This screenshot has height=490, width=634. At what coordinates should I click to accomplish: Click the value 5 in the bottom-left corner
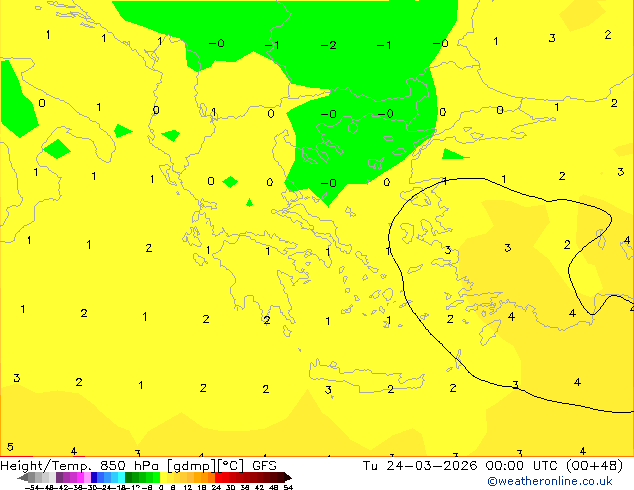click(x=10, y=447)
